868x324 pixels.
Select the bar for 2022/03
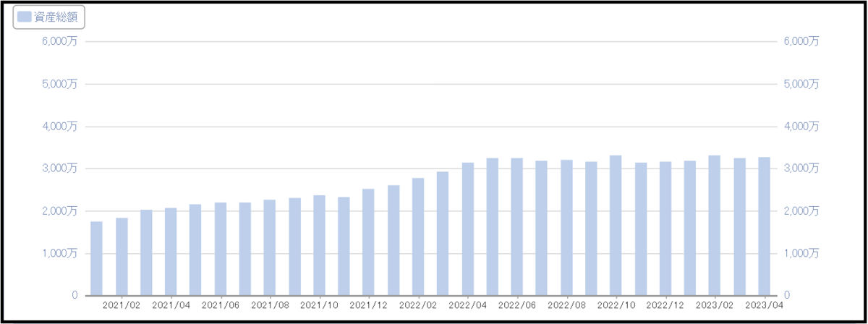coord(443,234)
